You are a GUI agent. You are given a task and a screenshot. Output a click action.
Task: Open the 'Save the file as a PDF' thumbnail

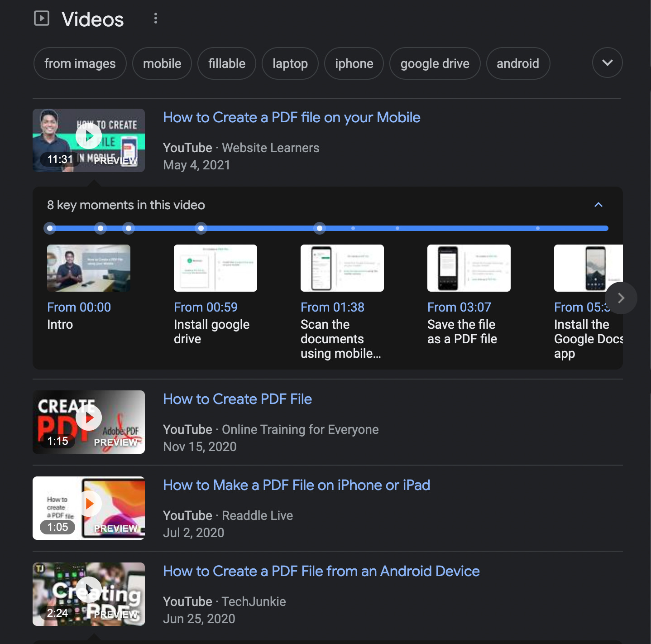[469, 268]
